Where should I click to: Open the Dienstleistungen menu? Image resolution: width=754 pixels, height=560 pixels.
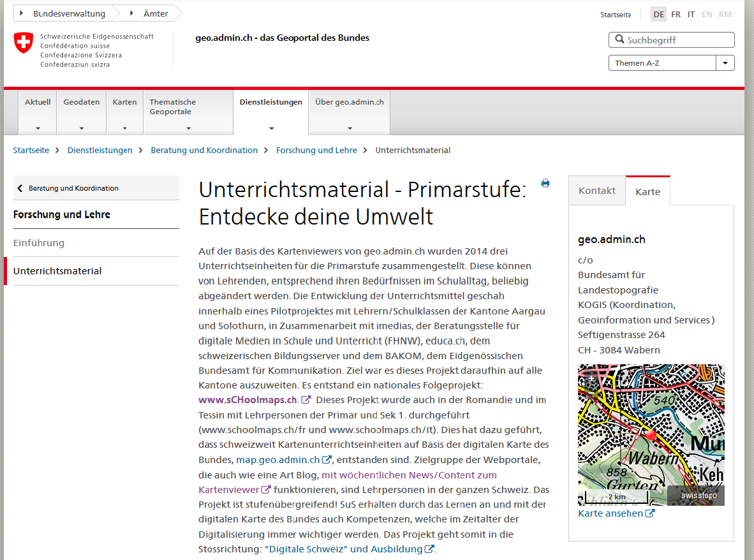tap(271, 114)
